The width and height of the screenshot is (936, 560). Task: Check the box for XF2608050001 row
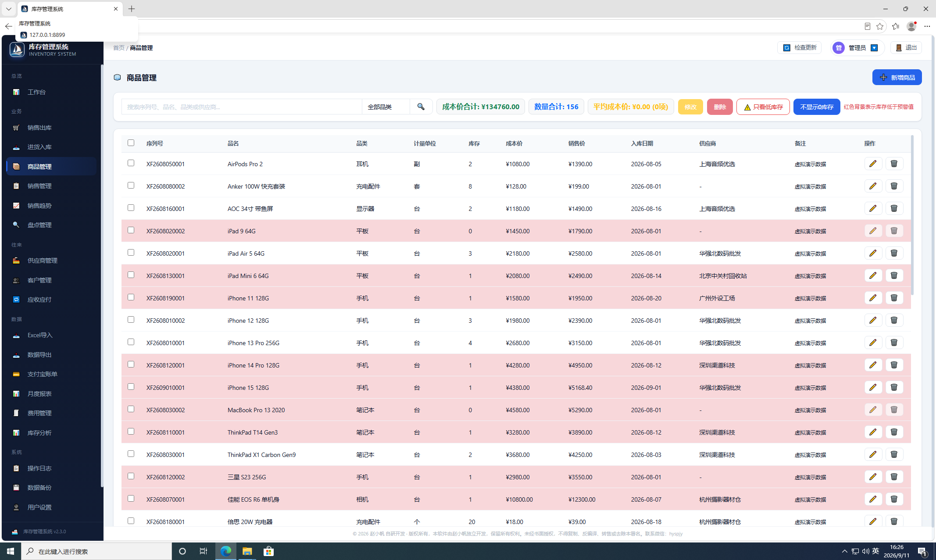[131, 163]
